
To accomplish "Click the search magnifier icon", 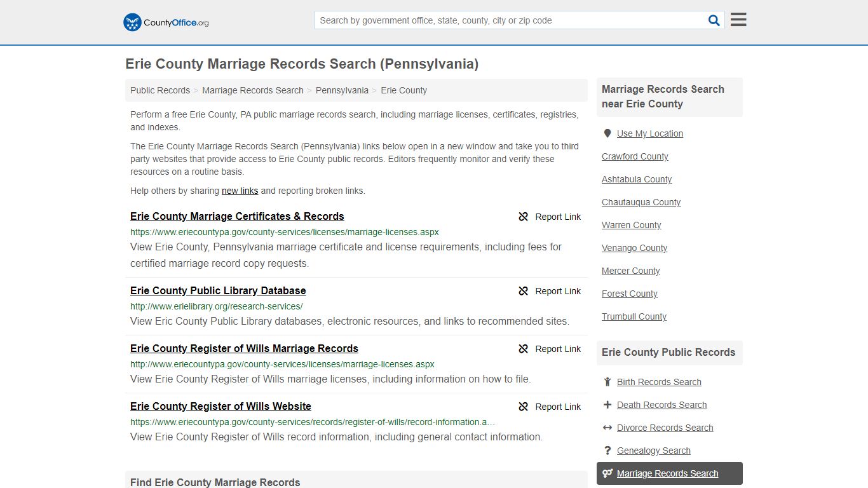I will click(714, 20).
